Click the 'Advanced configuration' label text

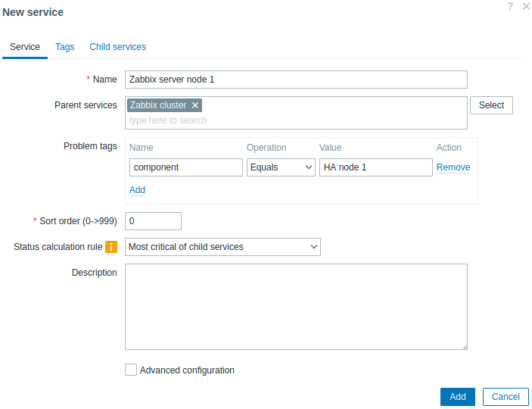pos(187,370)
